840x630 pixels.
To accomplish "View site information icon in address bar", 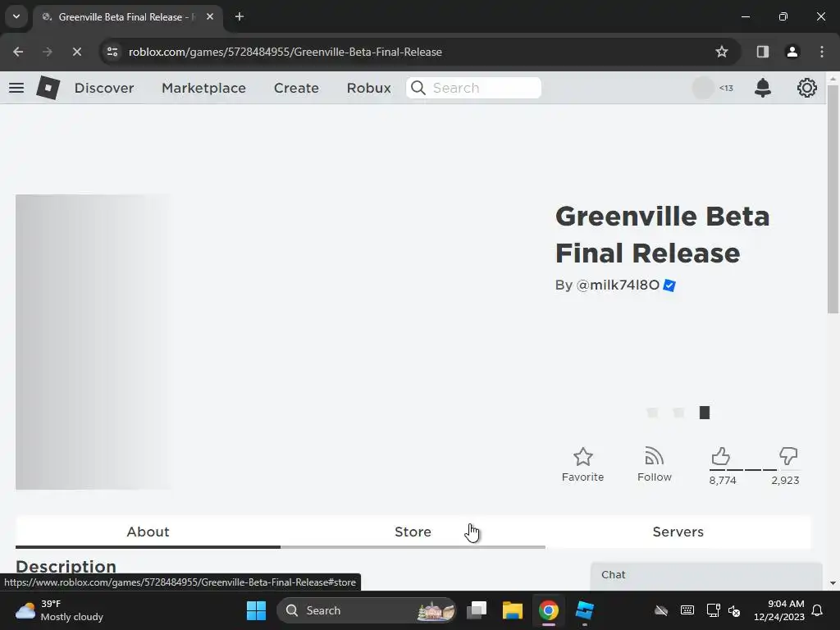I will 112,52.
